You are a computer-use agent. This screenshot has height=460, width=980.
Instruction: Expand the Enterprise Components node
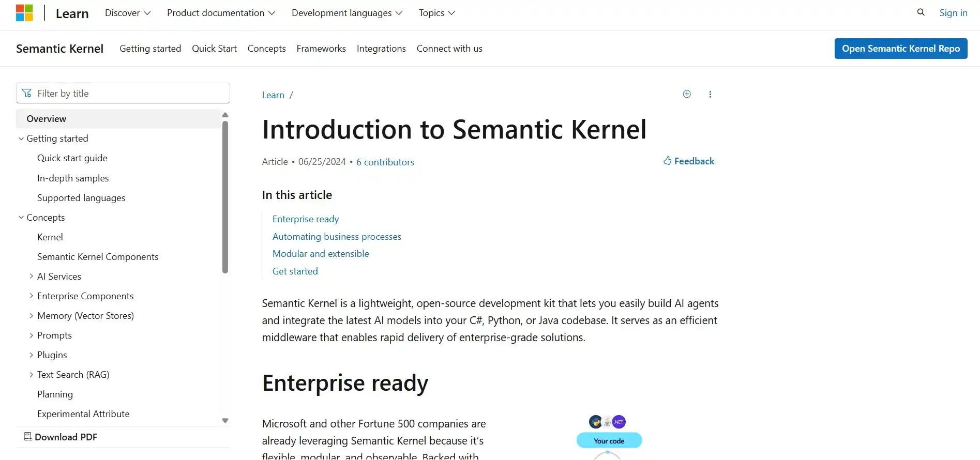coord(32,296)
